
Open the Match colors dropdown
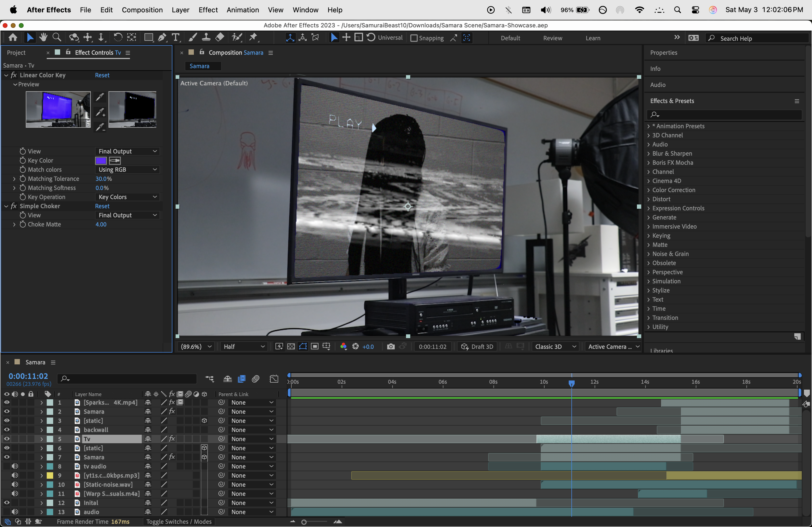coord(127,170)
